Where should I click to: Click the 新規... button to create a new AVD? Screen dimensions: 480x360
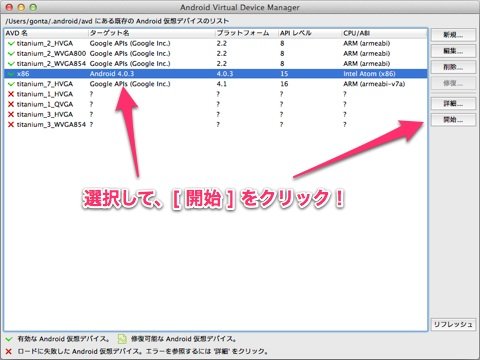[x=453, y=35]
